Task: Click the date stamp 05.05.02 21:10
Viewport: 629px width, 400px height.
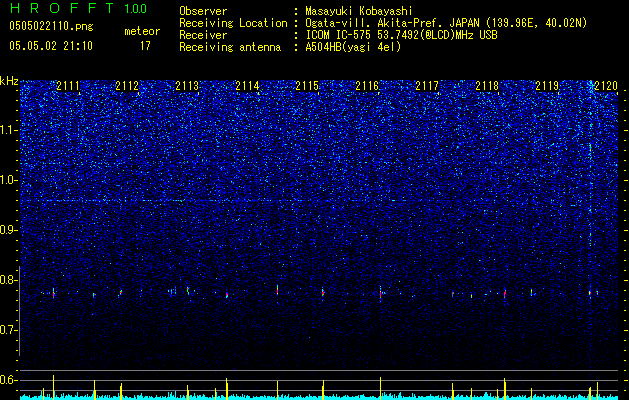Action: pos(51,46)
